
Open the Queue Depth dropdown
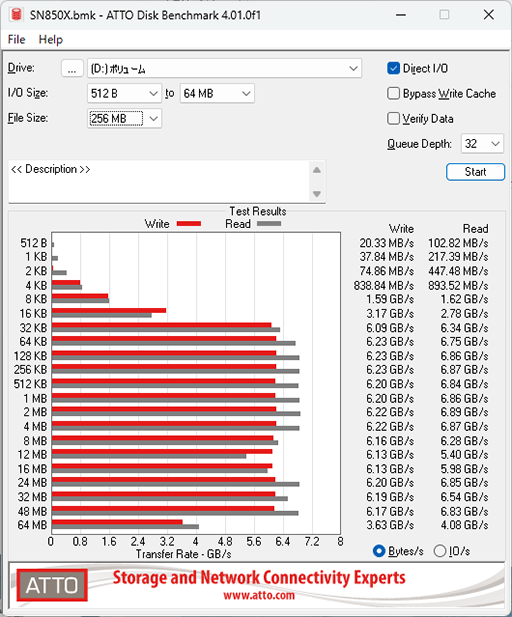[482, 144]
